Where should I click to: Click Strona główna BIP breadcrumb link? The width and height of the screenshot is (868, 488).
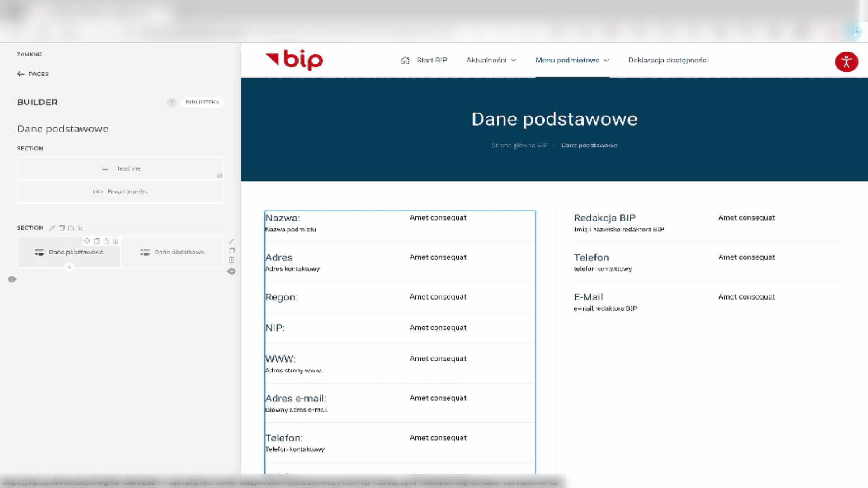pyautogui.click(x=520, y=145)
